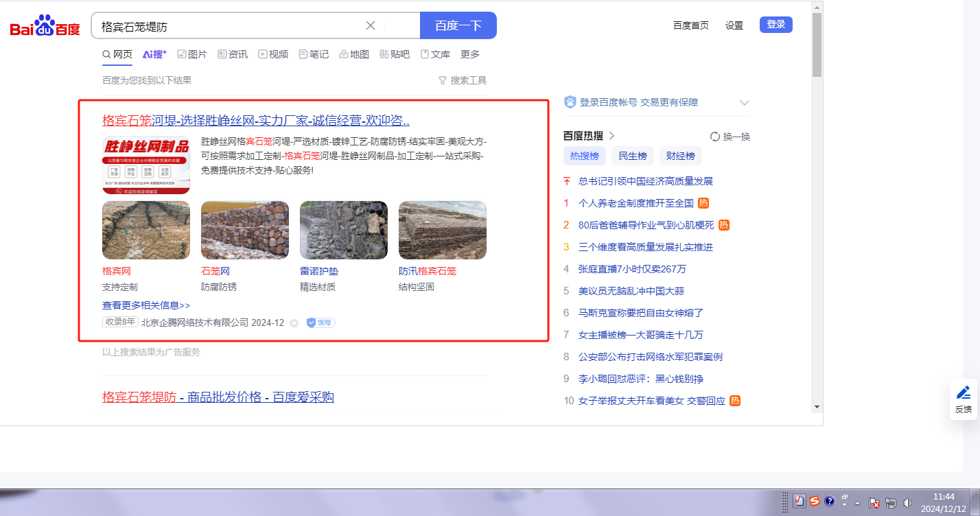
Task: Open the 搜索工具 filter
Action: tap(462, 80)
